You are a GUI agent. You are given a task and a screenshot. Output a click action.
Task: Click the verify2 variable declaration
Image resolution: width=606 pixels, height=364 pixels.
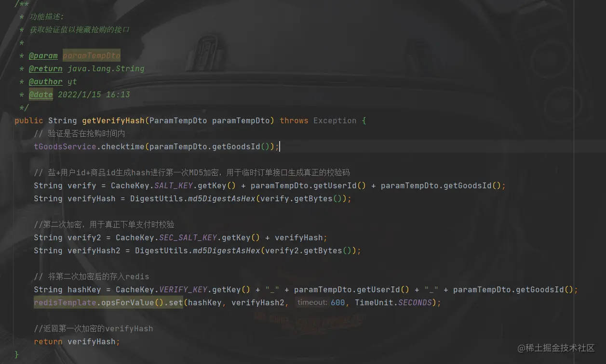[x=84, y=238]
